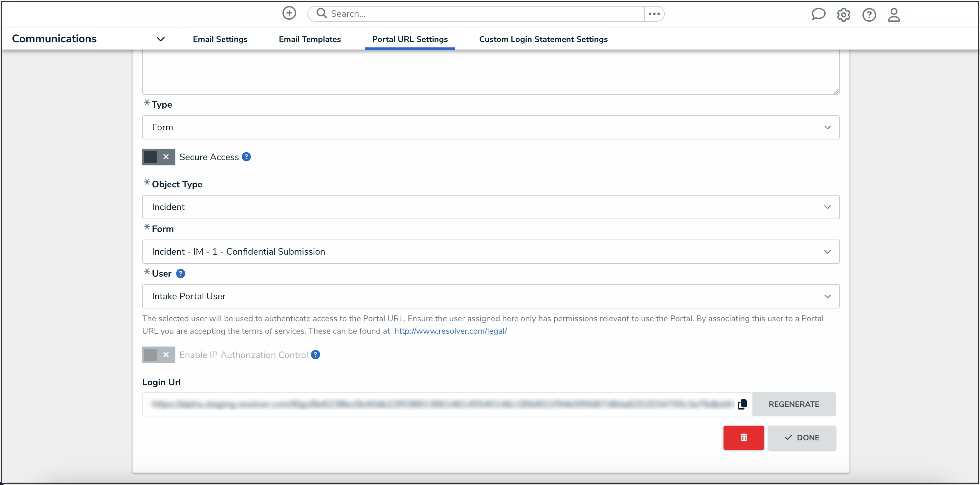Screen dimensions: 980x485
Task: Toggle the Secure Access switch
Action: (x=158, y=157)
